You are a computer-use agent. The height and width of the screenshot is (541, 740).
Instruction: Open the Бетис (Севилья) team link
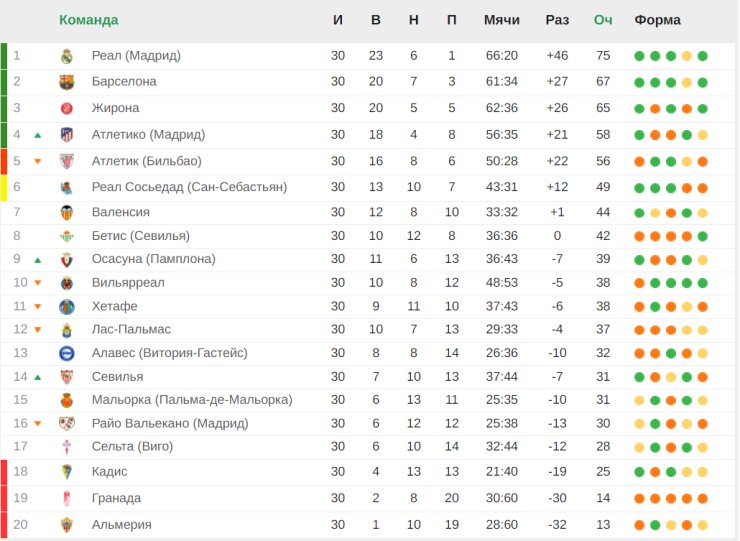coord(141,236)
